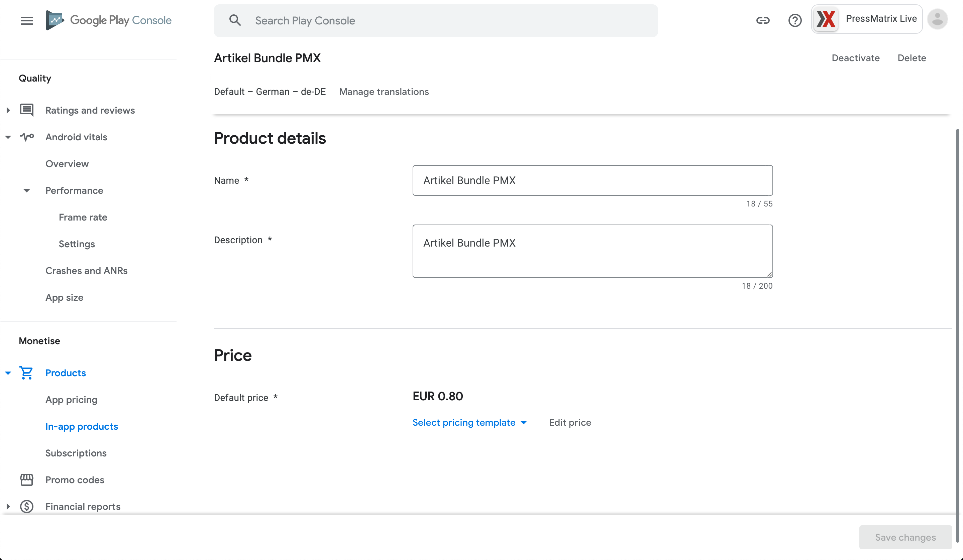The width and height of the screenshot is (963, 560).
Task: Click the page vertical scrollbar
Action: click(x=957, y=335)
